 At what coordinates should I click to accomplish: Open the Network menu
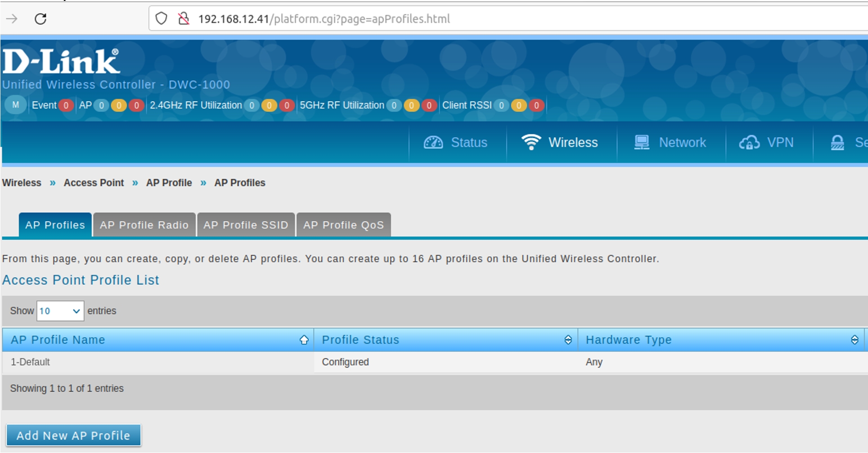[x=670, y=143]
